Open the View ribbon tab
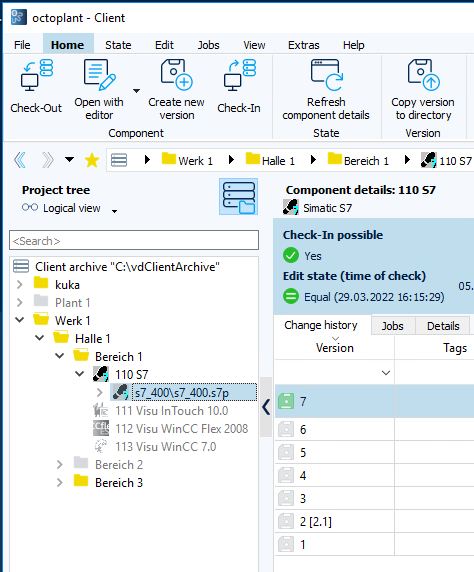 (254, 45)
